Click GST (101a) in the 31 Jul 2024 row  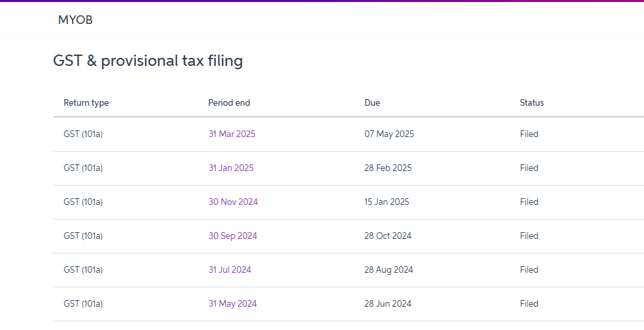[83, 269]
